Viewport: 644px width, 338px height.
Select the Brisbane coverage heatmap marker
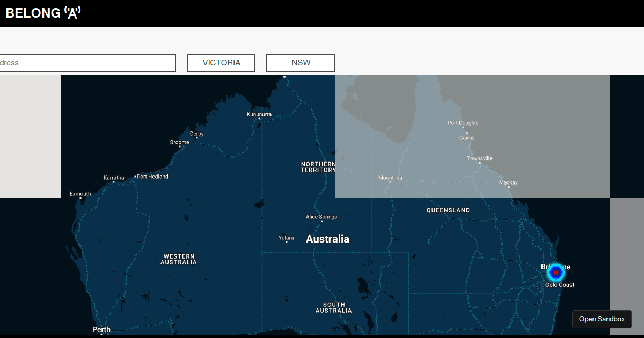pyautogui.click(x=555, y=273)
